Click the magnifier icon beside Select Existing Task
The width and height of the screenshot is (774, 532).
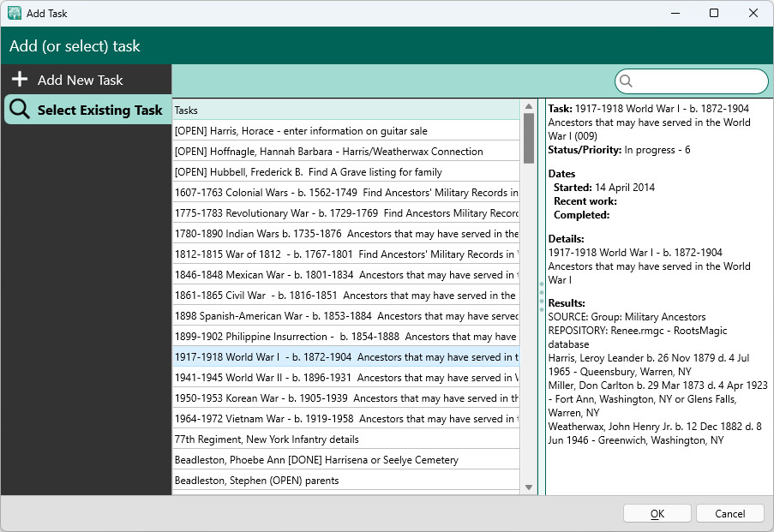[20, 109]
